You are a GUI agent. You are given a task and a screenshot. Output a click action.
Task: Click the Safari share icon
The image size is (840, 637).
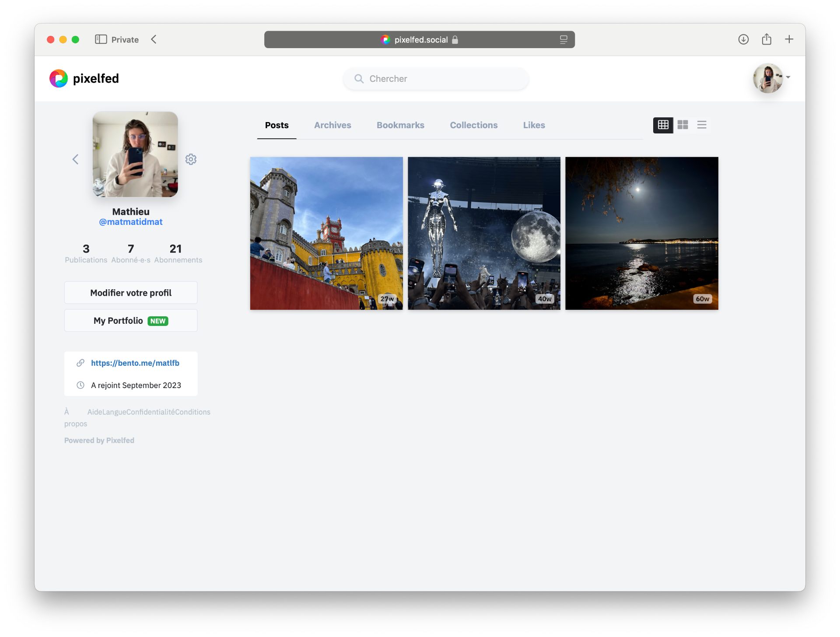point(766,39)
